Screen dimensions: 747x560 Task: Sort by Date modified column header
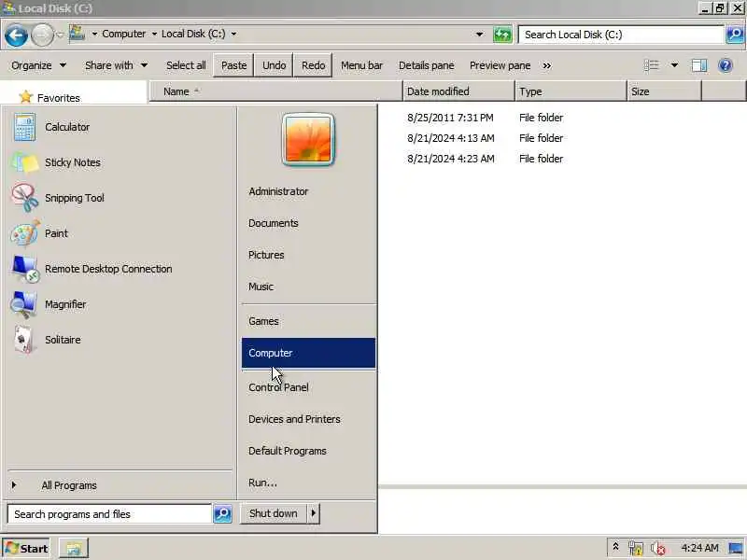tap(458, 91)
